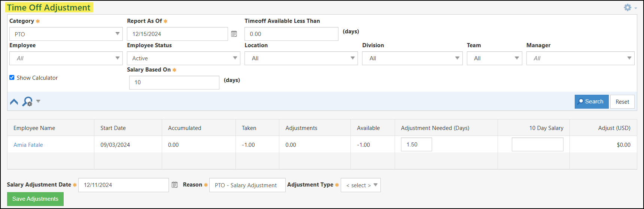Open the Report As Of calendar picker
The height and width of the screenshot is (209, 644).
(234, 34)
